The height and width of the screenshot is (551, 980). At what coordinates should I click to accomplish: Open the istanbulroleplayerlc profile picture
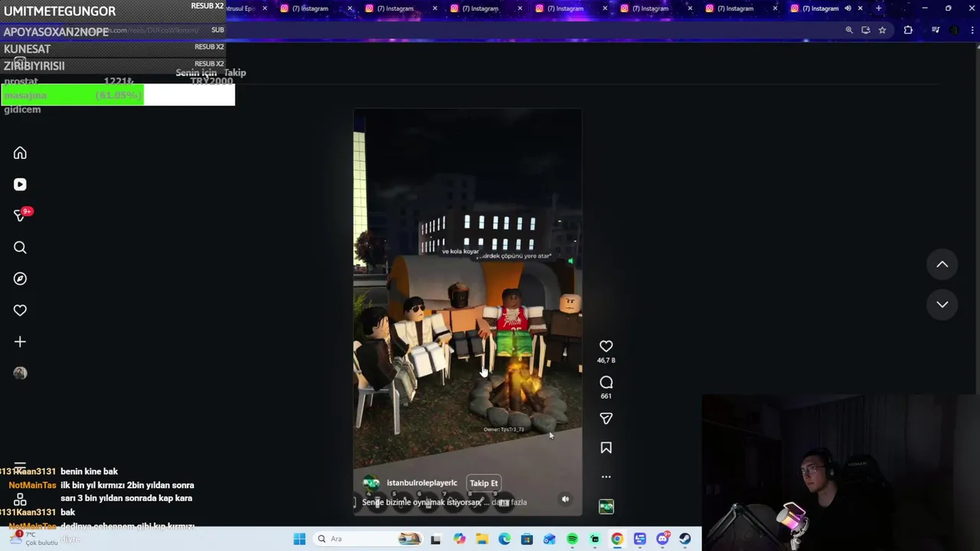tap(371, 483)
